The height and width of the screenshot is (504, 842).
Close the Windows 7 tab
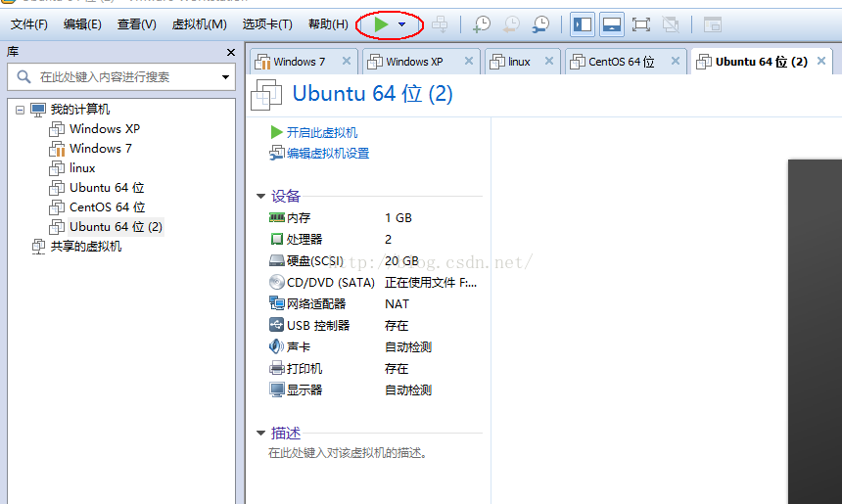tap(347, 61)
